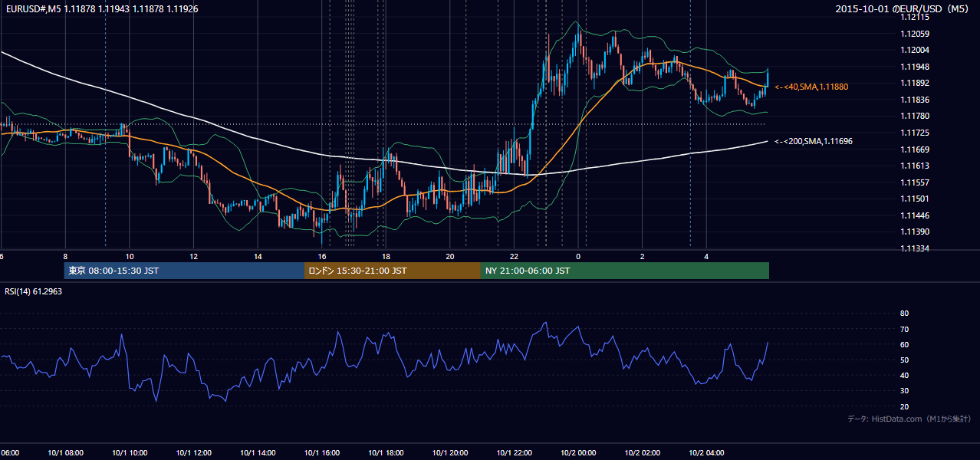
Task: Click price axis value 1.12004
Action: pyautogui.click(x=916, y=50)
